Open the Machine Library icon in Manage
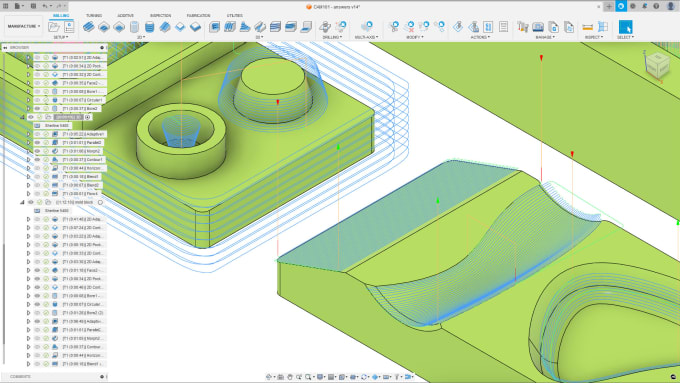Image resolution: width=680 pixels, height=383 pixels. [x=538, y=27]
